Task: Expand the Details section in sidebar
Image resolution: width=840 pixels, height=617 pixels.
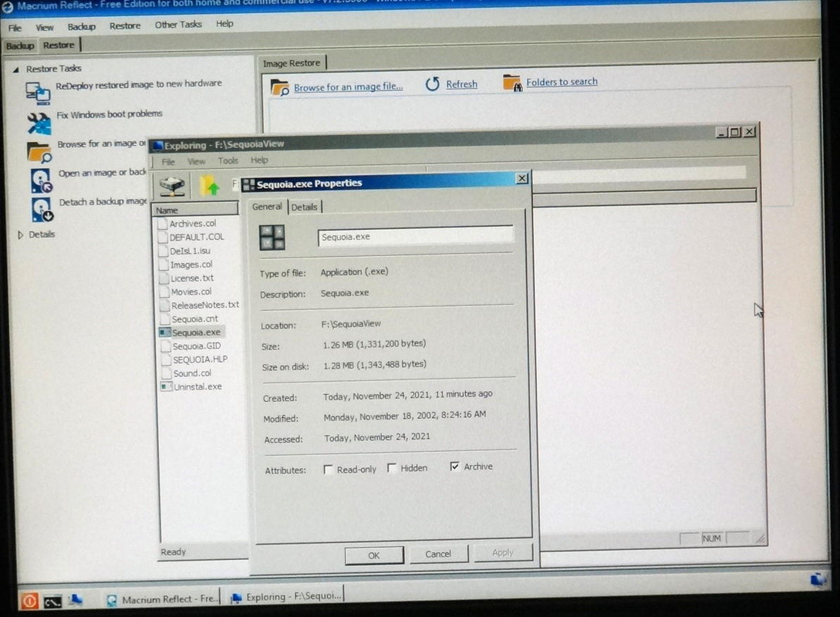Action: (20, 235)
